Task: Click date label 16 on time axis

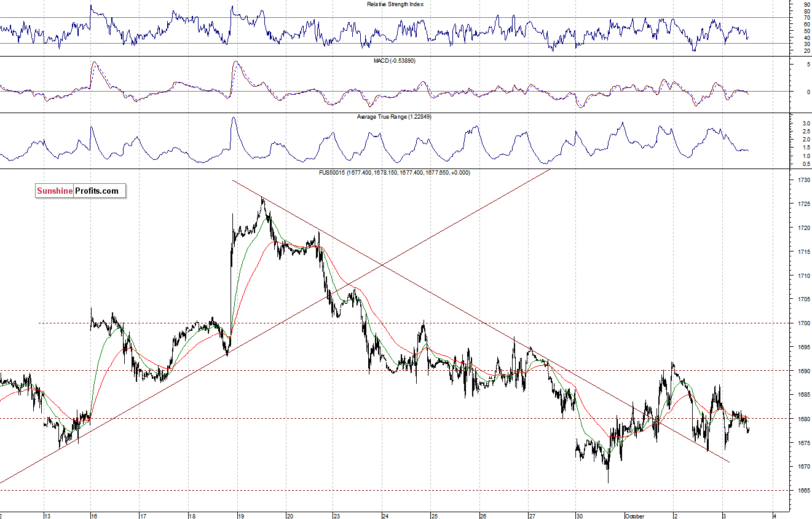Action: 95,516
